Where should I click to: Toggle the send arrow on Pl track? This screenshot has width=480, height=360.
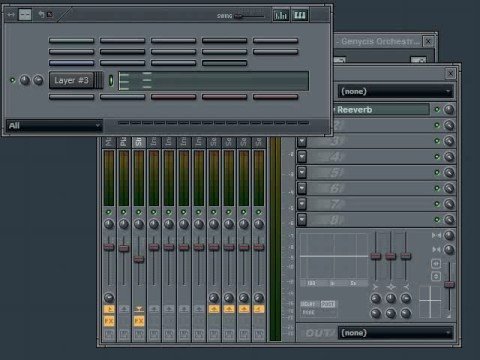[x=124, y=309]
